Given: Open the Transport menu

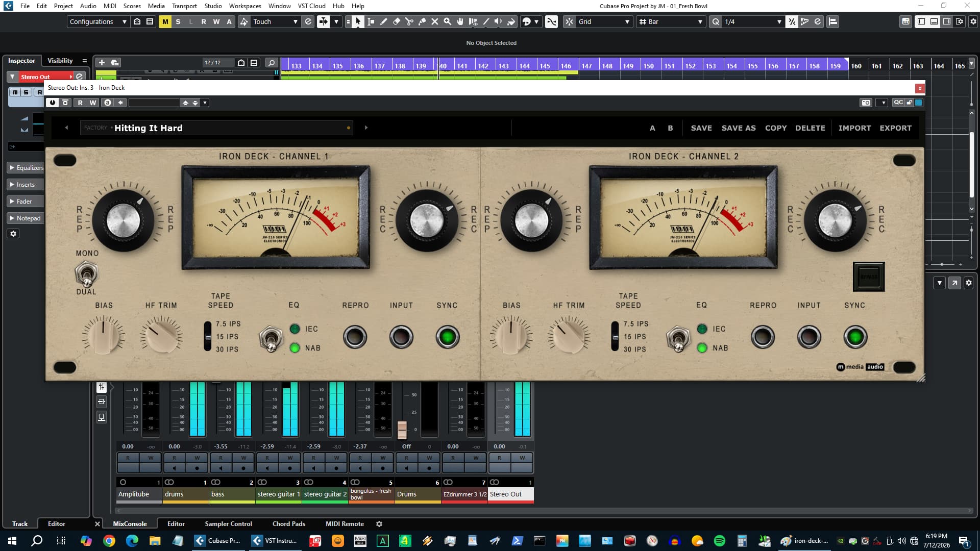Looking at the screenshot, I should (184, 6).
